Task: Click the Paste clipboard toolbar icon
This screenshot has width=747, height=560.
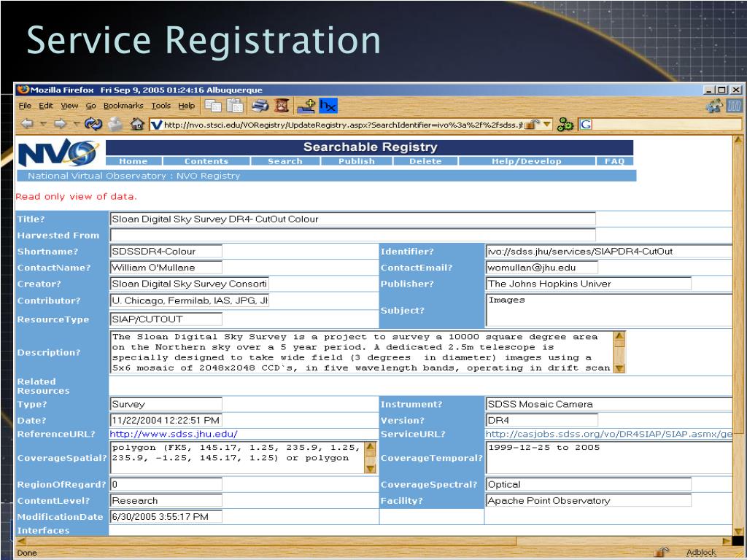Action: pyautogui.click(x=235, y=106)
